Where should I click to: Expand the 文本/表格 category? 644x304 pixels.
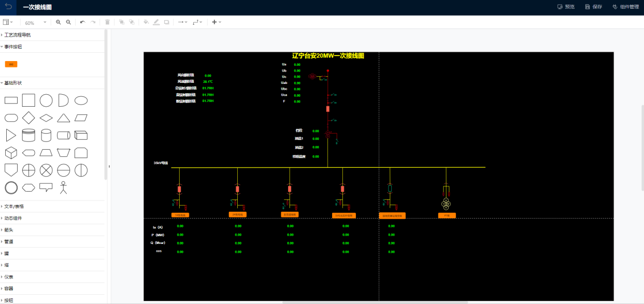click(x=14, y=206)
